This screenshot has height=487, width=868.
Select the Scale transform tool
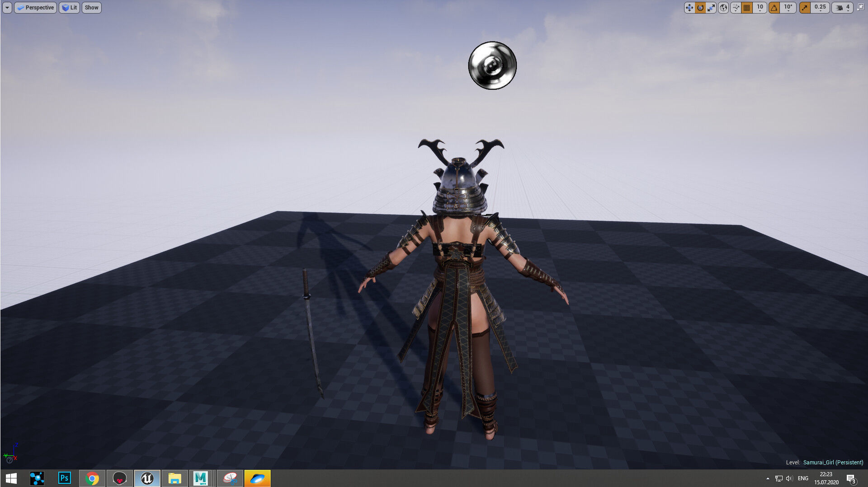[x=711, y=8]
